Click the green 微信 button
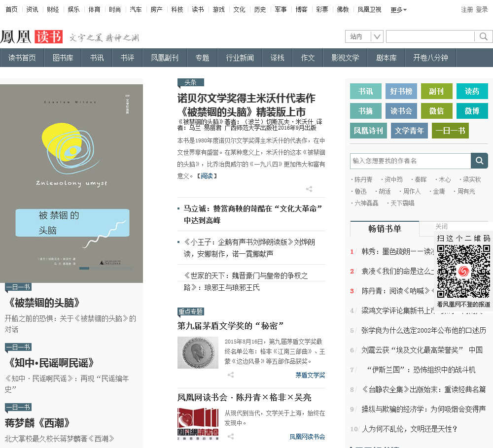The height and width of the screenshot is (448, 493). click(x=436, y=111)
